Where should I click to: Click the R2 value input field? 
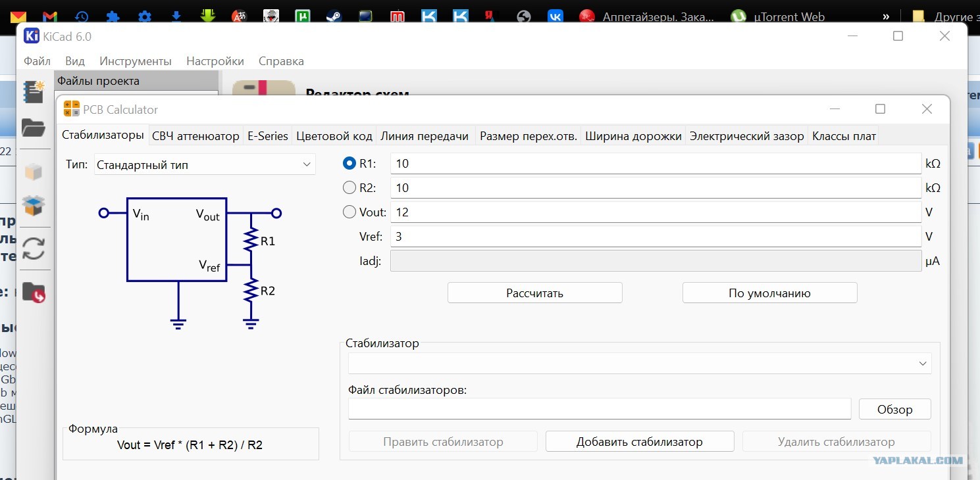click(x=656, y=188)
